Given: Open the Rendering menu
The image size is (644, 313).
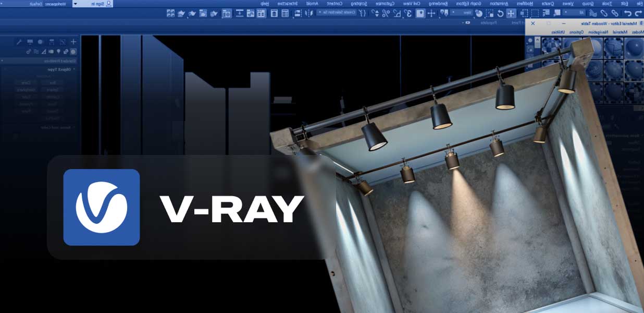Looking at the screenshot, I should (438, 4).
